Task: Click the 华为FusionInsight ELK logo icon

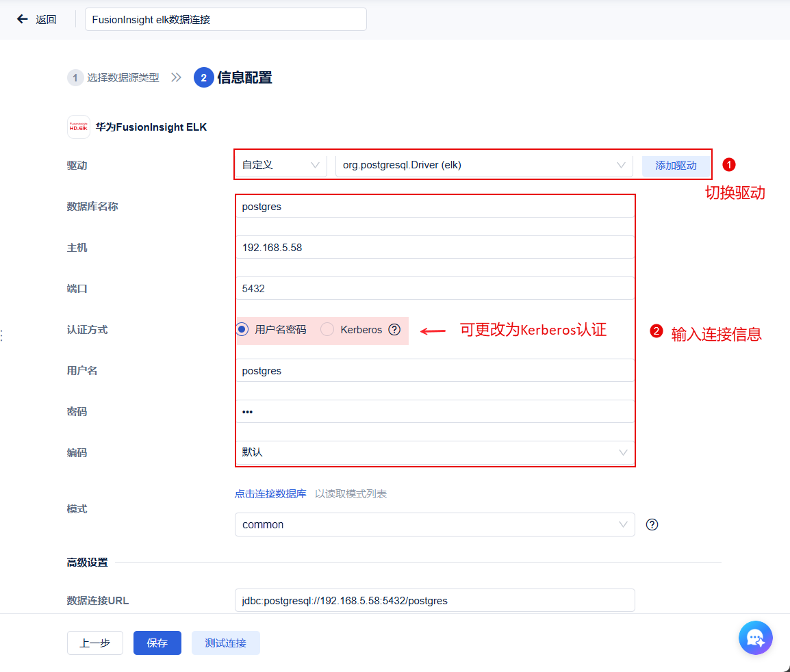Action: click(x=78, y=127)
